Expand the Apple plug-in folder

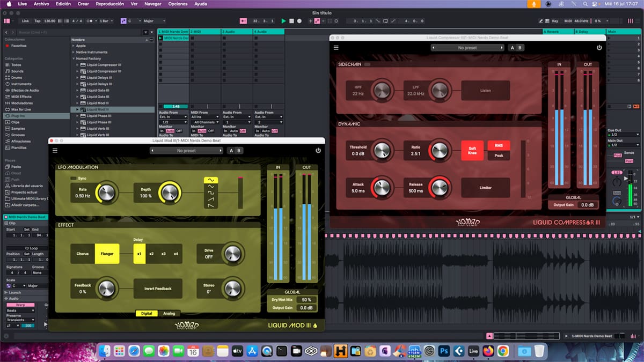[73, 46]
